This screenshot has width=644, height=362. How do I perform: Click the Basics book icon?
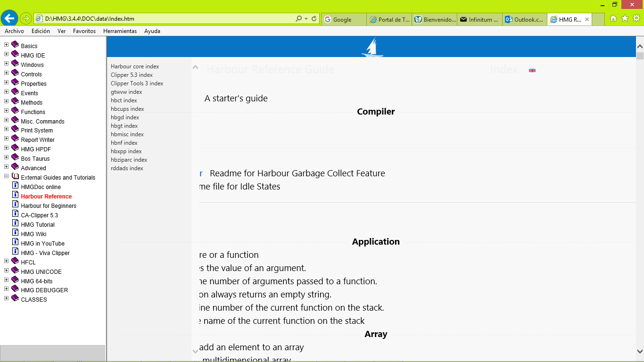click(x=15, y=45)
